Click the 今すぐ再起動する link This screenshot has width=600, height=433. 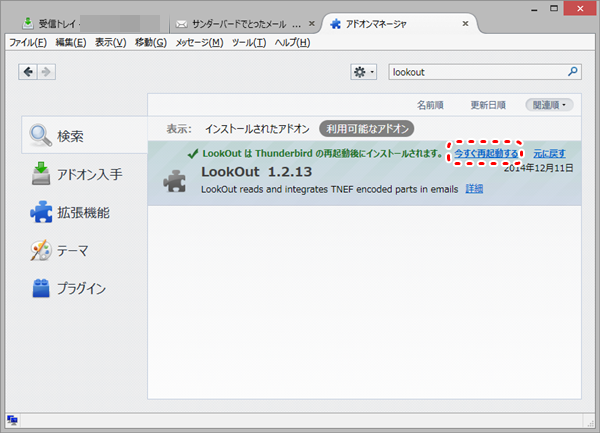coord(486,153)
